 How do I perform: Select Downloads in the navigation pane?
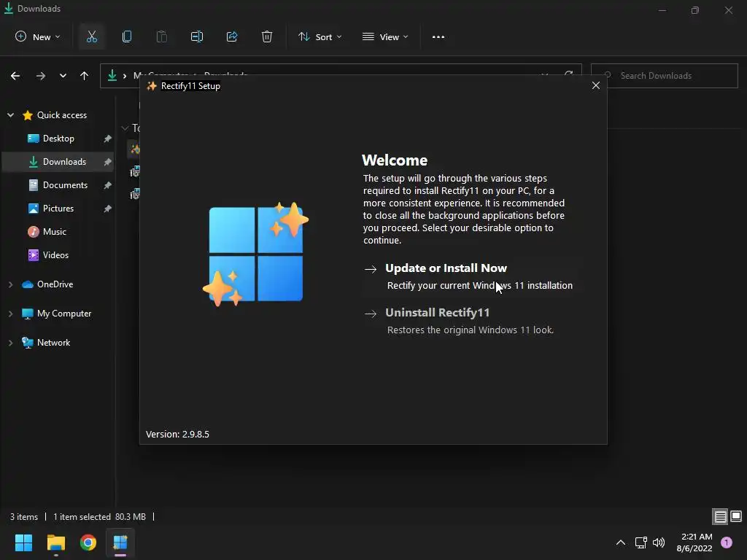58,162
